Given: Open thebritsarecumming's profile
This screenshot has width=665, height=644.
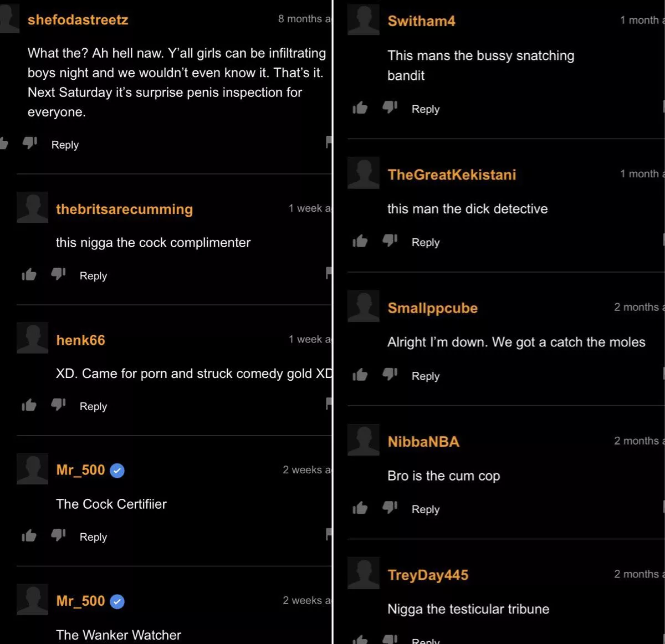Looking at the screenshot, I should click(124, 209).
